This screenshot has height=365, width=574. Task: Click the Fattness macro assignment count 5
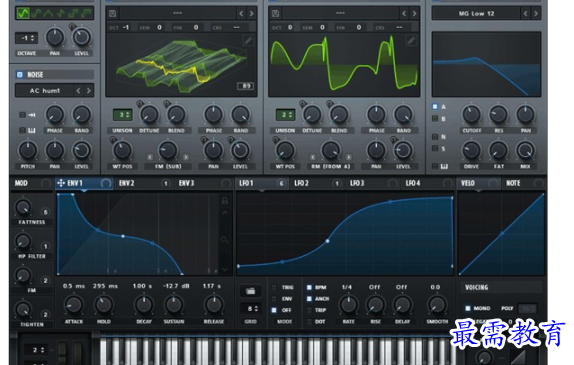coord(45,212)
